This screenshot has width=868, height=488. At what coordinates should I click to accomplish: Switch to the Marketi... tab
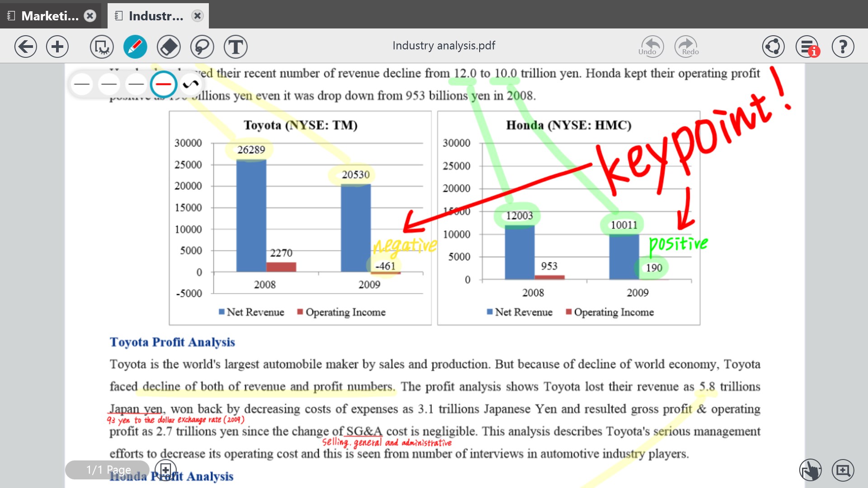point(50,16)
